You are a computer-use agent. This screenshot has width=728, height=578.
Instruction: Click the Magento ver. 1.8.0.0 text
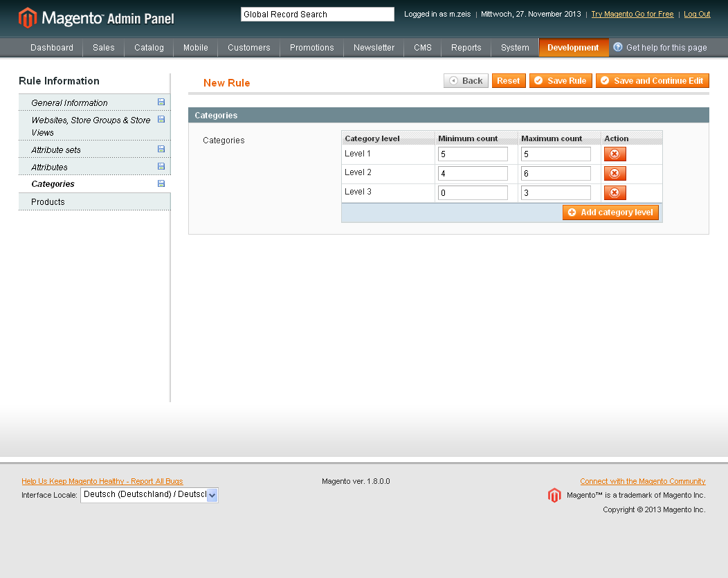click(356, 481)
